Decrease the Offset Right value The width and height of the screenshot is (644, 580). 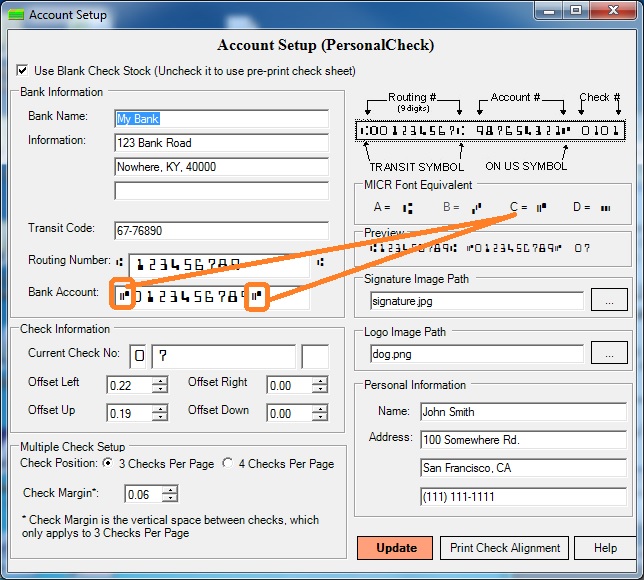click(x=320, y=389)
